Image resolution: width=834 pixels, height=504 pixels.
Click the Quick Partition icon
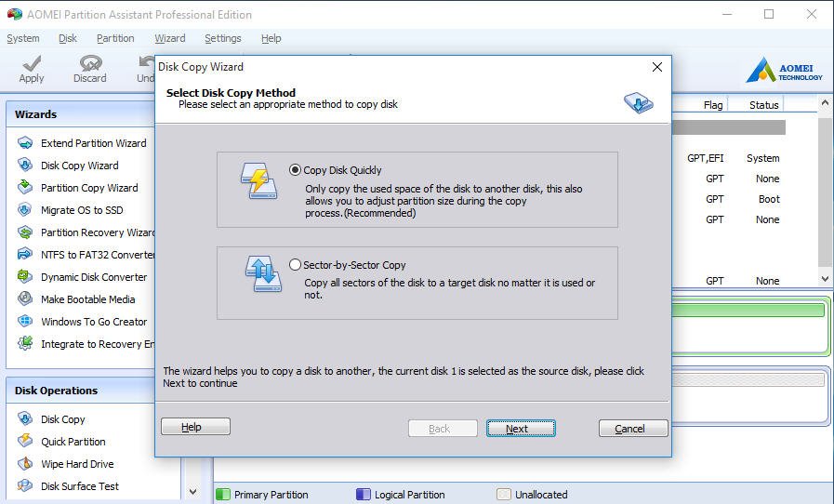(x=25, y=441)
